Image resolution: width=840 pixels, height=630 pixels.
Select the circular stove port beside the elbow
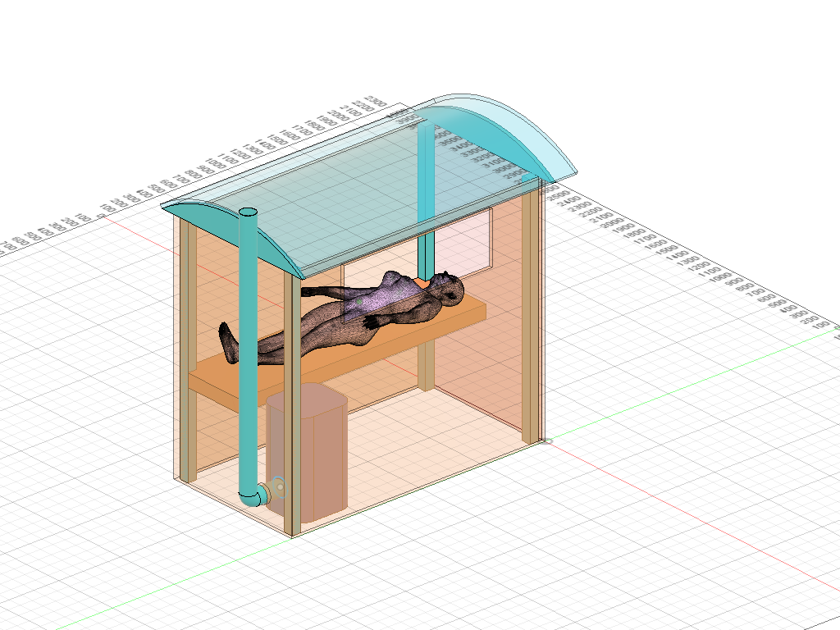(x=280, y=487)
